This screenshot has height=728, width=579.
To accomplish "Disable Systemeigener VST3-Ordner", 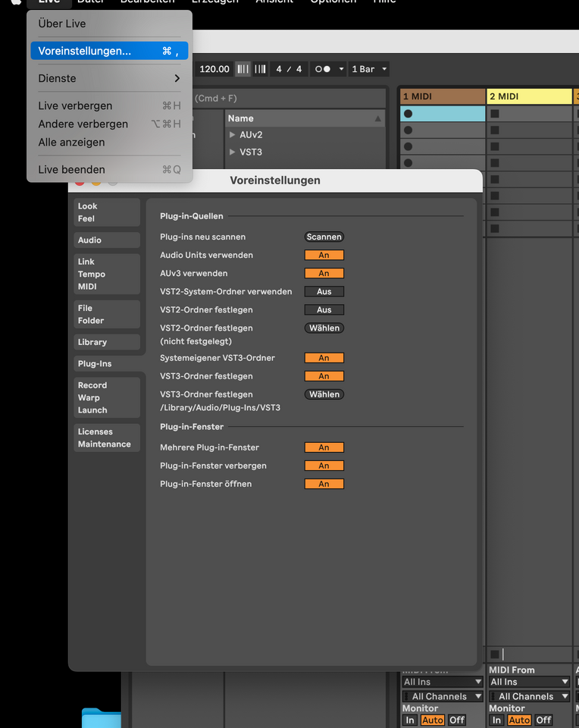I will coord(324,358).
